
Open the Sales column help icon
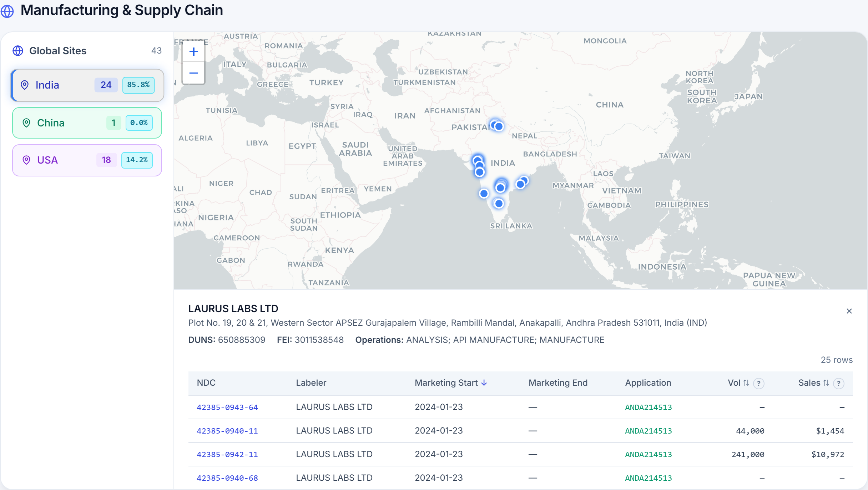click(x=839, y=383)
